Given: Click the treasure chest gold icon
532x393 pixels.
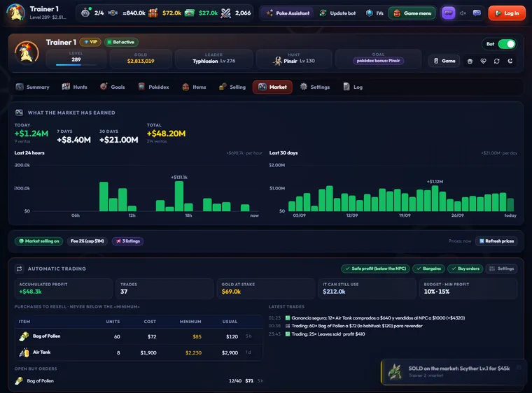Looking at the screenshot, I should tap(153, 13).
